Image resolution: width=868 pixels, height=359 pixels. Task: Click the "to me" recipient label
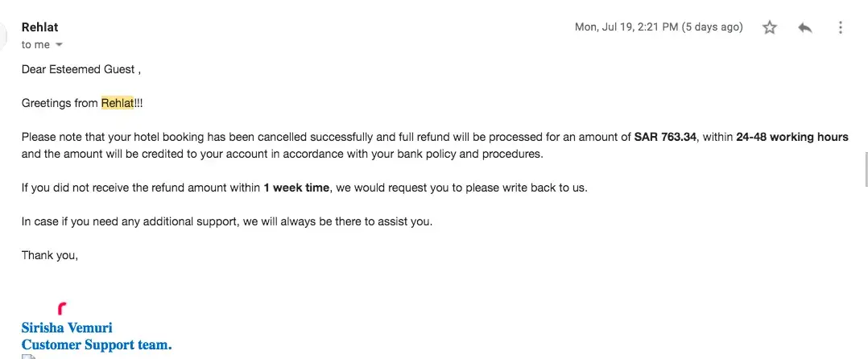35,45
